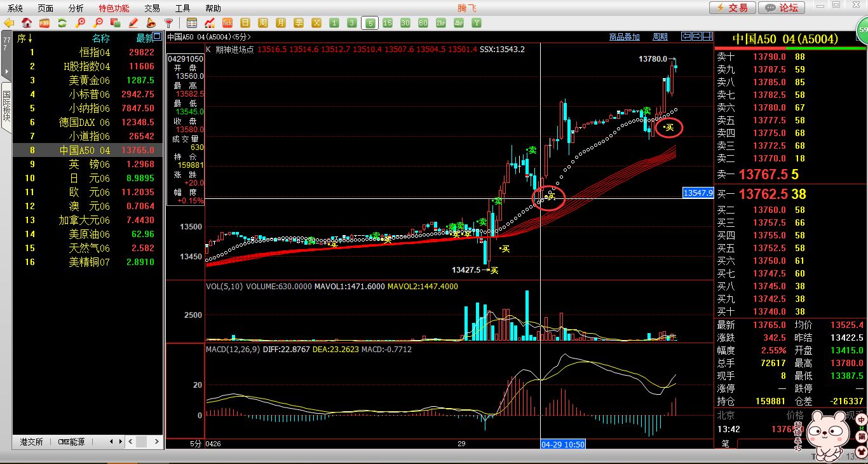Open the Tick chart view
The height and width of the screenshot is (464, 868).
(x=227, y=23)
